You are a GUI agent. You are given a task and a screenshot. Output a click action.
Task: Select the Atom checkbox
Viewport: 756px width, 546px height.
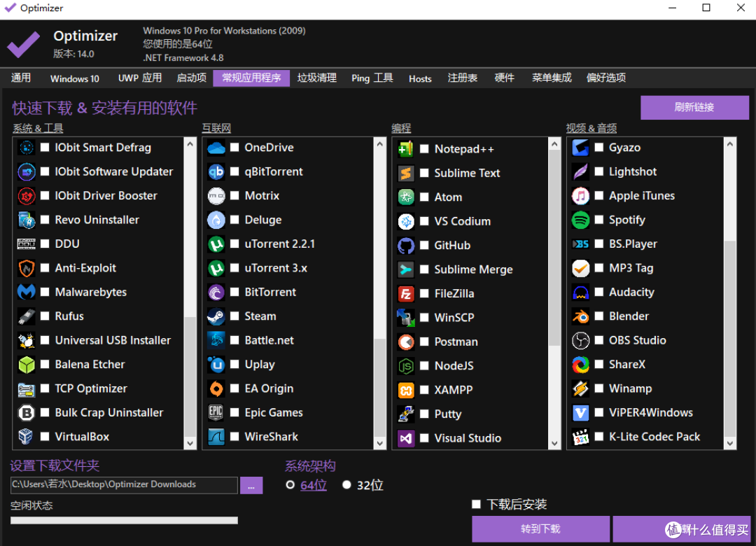(x=424, y=197)
